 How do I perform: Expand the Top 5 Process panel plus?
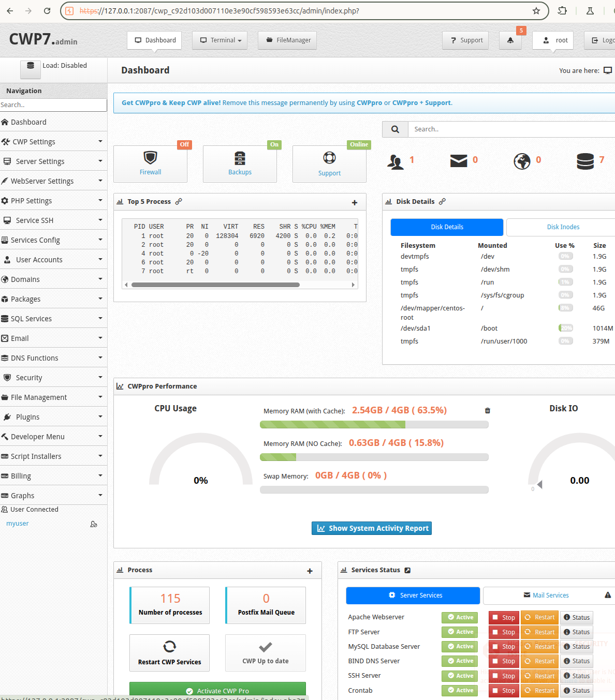pos(355,203)
